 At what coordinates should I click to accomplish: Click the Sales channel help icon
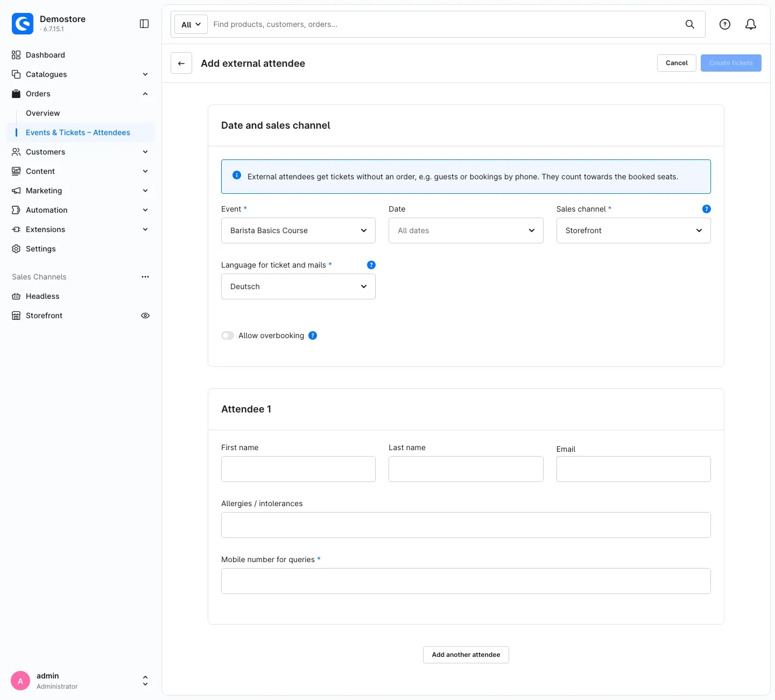pos(707,209)
